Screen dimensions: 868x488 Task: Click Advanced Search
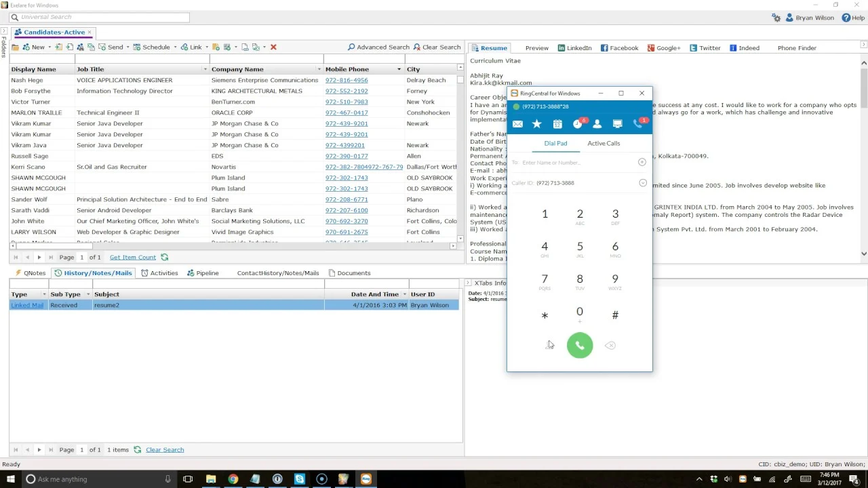click(378, 47)
